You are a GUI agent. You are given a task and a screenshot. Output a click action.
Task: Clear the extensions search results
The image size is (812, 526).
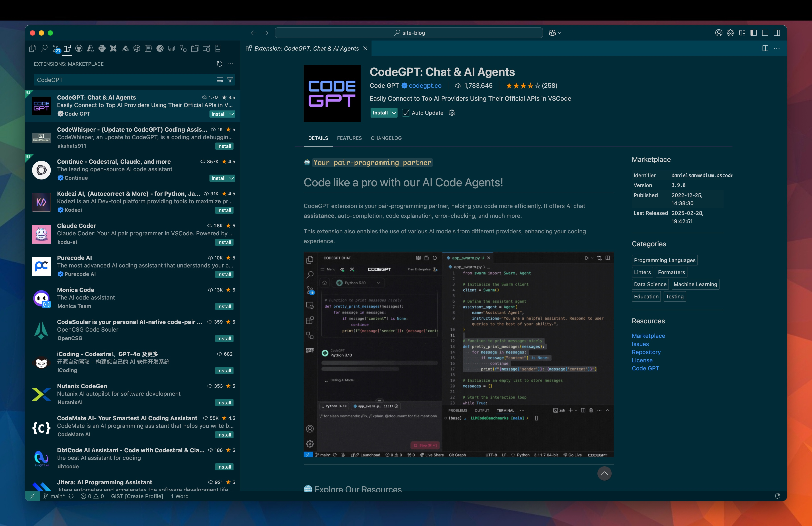click(x=220, y=80)
